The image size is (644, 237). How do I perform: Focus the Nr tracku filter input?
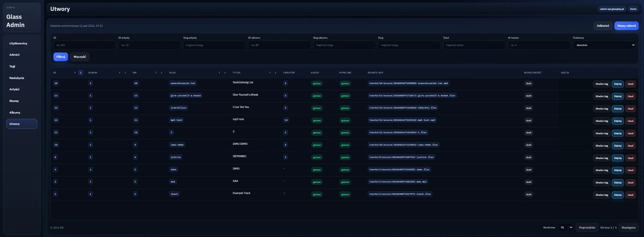pos(539,45)
